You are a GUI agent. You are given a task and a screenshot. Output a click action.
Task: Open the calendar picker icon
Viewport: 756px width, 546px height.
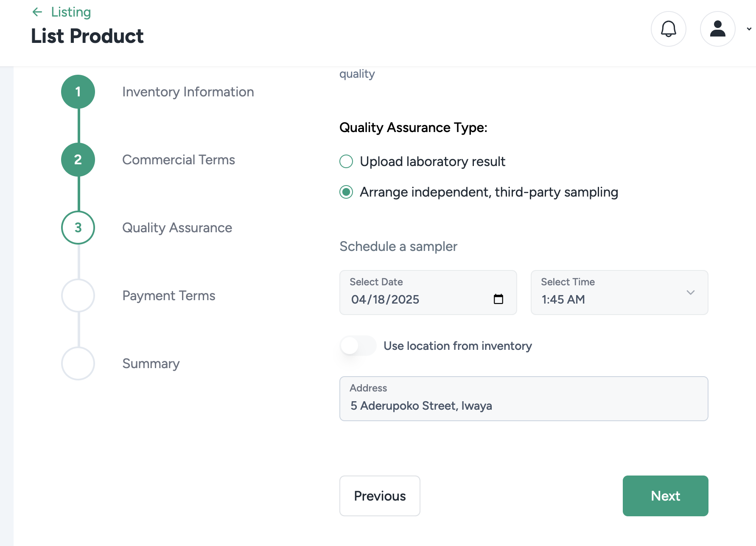pyautogui.click(x=498, y=299)
